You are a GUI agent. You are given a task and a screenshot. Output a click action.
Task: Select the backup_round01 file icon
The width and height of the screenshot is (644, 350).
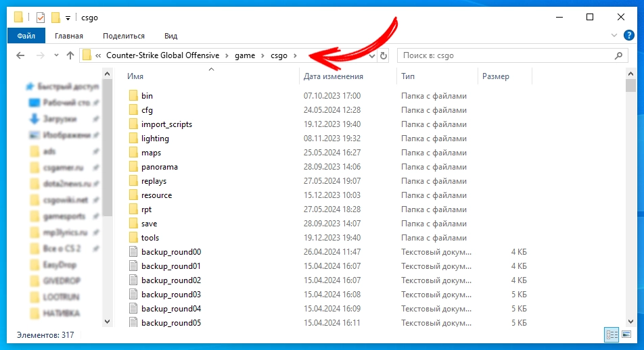pyautogui.click(x=133, y=266)
